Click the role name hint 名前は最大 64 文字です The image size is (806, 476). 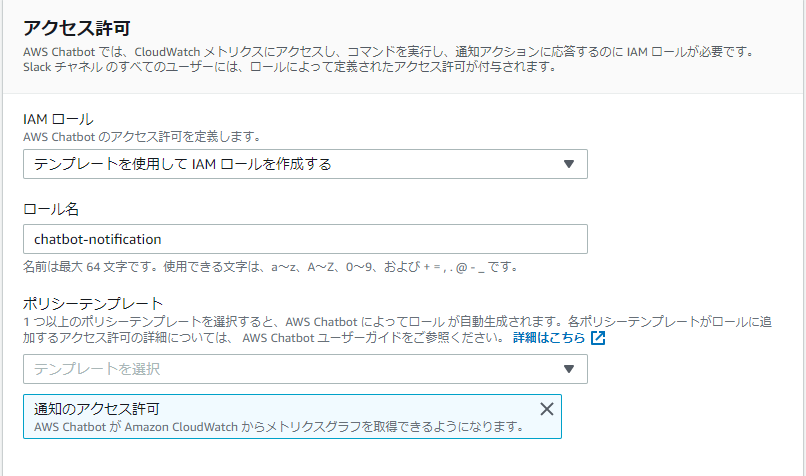pos(271,267)
